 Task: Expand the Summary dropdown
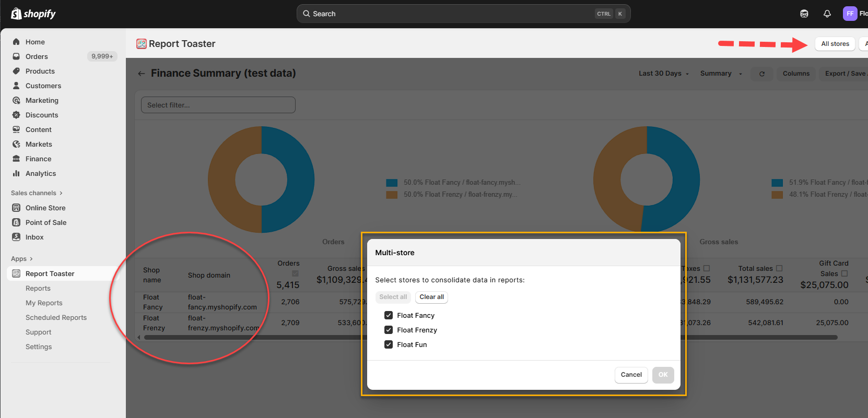[x=721, y=74]
